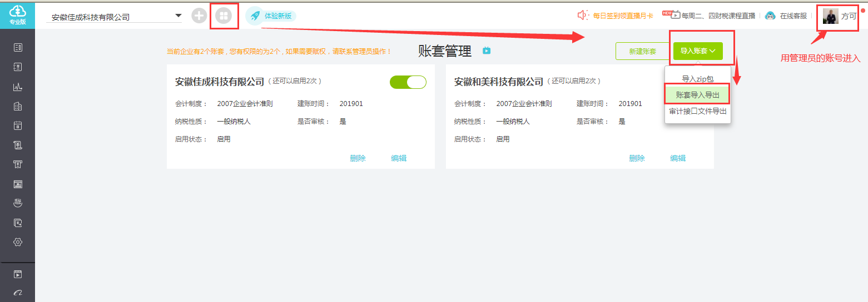Click 编辑 for 安徽佳成科技有限公司

[x=399, y=158]
